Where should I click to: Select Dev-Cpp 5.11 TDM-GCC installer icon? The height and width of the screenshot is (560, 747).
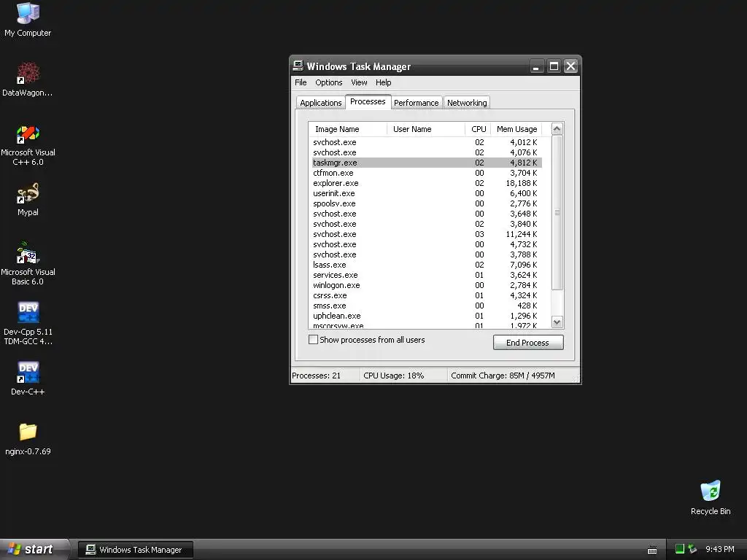pyautogui.click(x=28, y=323)
